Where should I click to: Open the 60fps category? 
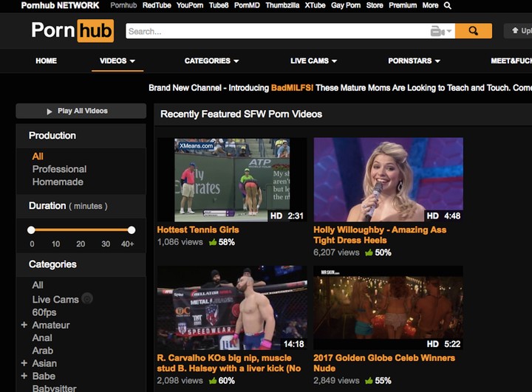click(x=44, y=312)
